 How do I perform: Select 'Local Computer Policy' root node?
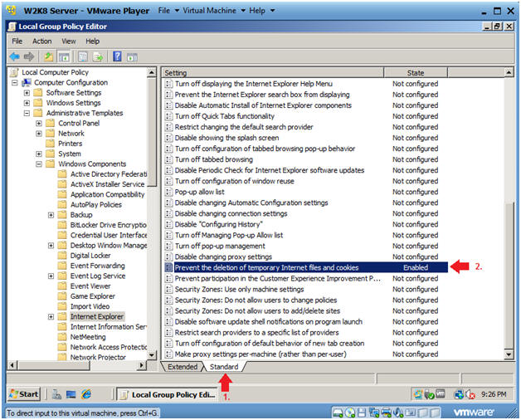pos(55,72)
